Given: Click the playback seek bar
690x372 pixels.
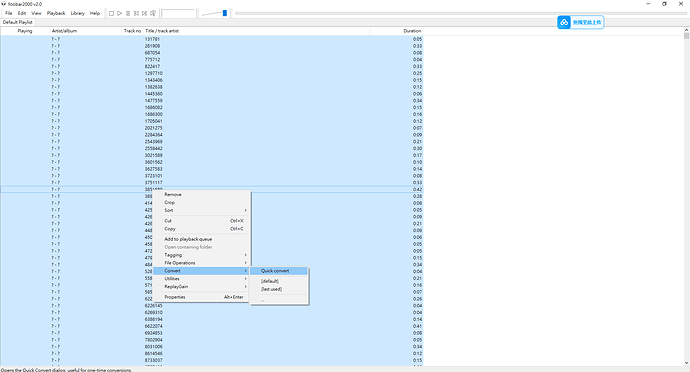Looking at the screenshot, I should [460, 13].
